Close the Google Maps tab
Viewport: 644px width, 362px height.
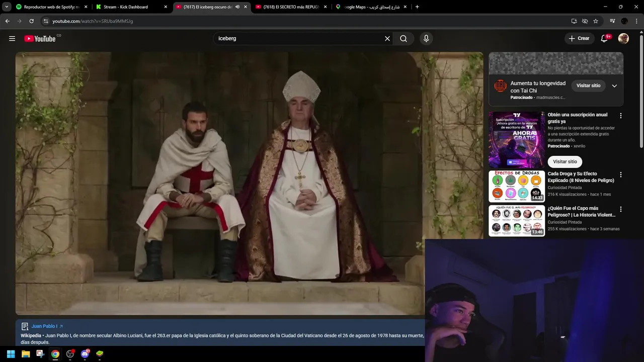point(405,7)
